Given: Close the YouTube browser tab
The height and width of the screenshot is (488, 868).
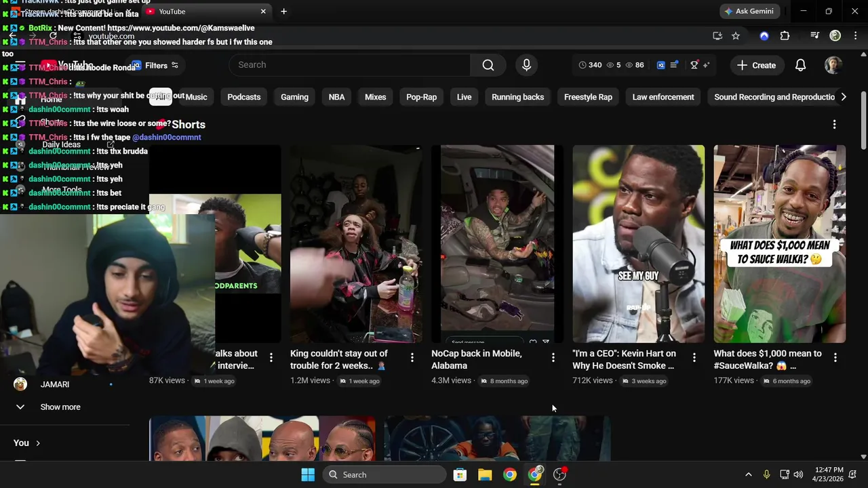Looking at the screenshot, I should click(263, 12).
